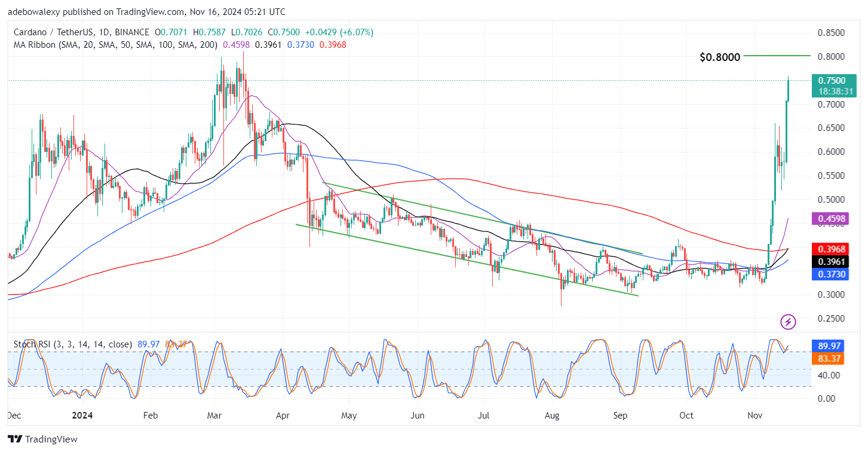Click the purple 0.4598 SMA price label
The width and height of the screenshot is (868, 452).
coord(832,219)
